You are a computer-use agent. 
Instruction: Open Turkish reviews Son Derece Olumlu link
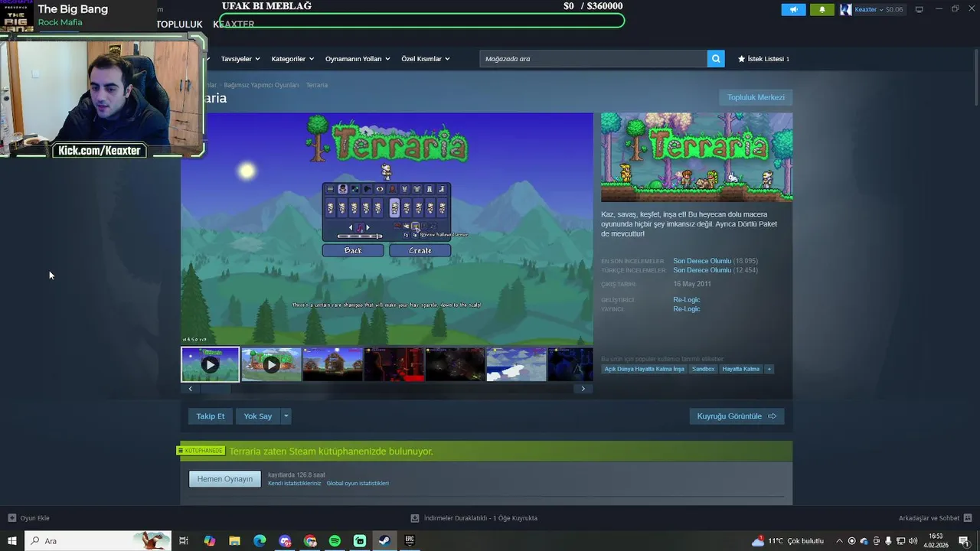702,270
